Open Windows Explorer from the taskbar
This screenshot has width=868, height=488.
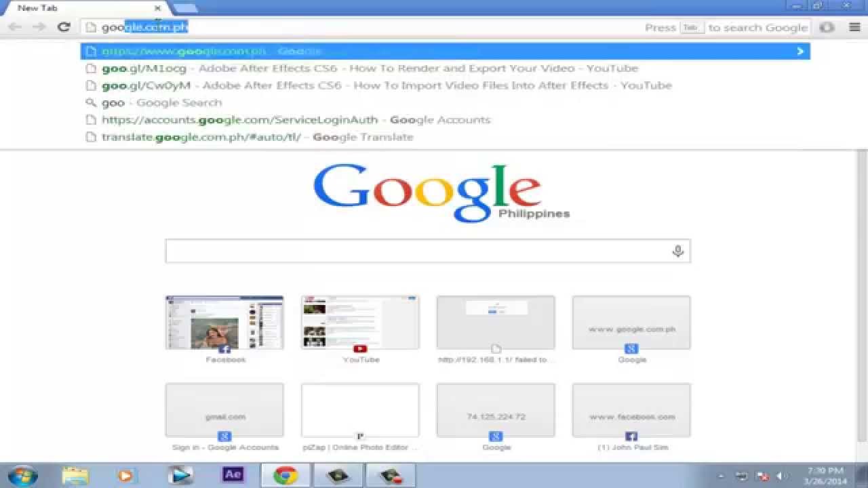coord(75,475)
